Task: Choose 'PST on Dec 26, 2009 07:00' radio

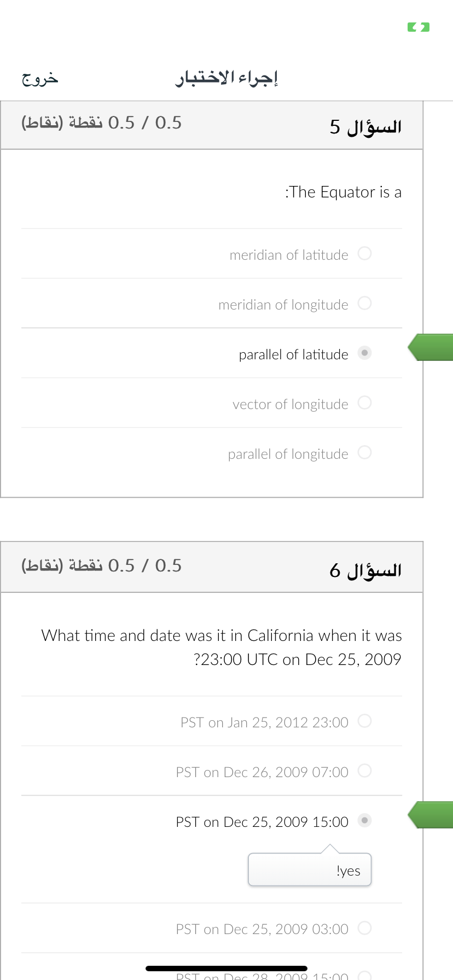Action: point(364,771)
